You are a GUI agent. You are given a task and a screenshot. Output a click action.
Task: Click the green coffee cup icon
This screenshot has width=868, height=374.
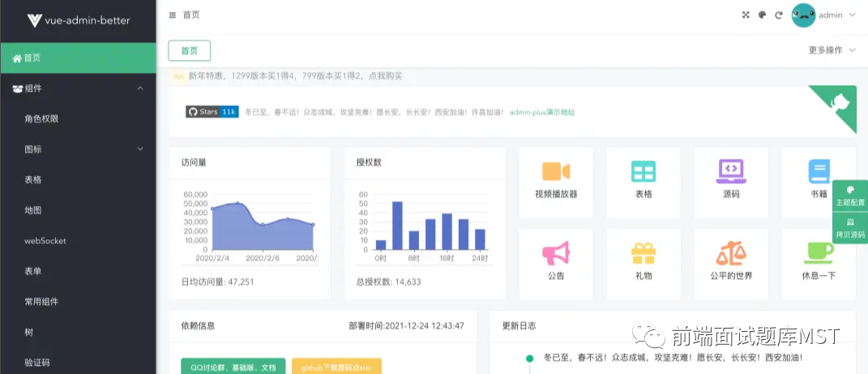point(819,253)
